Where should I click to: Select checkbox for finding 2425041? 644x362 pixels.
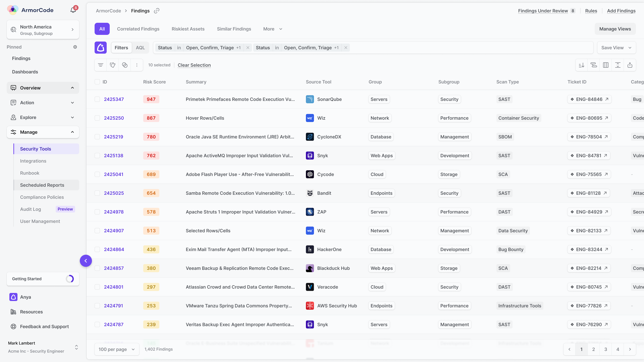(97, 174)
